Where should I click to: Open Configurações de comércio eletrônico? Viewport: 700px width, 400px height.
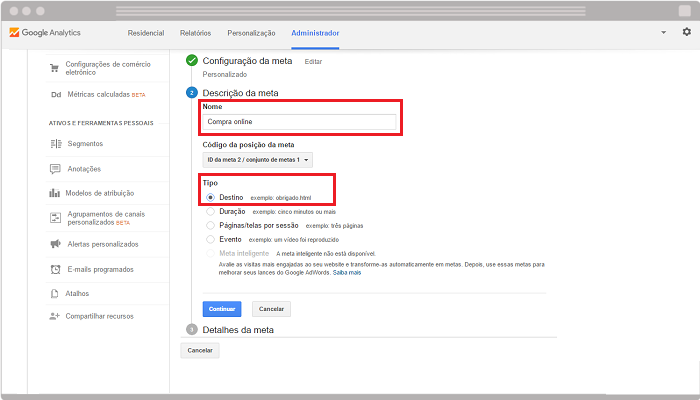pos(108,68)
